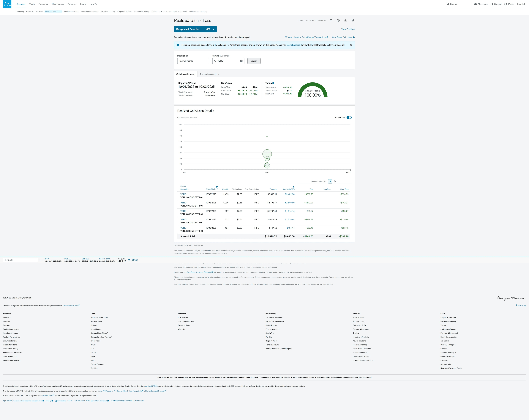Open the quote bar ellipsis menu

[40, 260]
